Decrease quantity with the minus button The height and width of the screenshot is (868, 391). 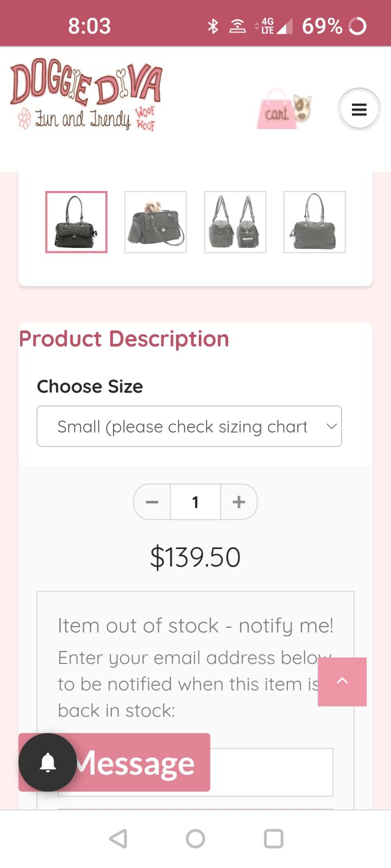coord(152,502)
